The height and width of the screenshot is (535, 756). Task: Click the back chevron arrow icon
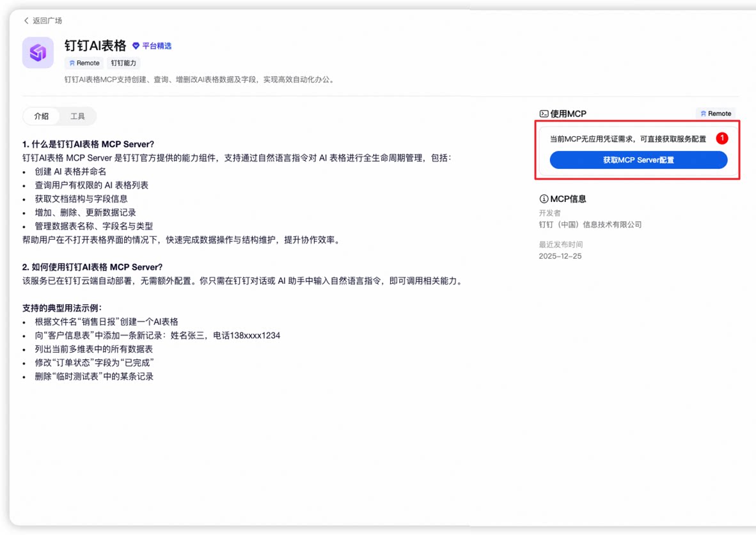pos(26,20)
